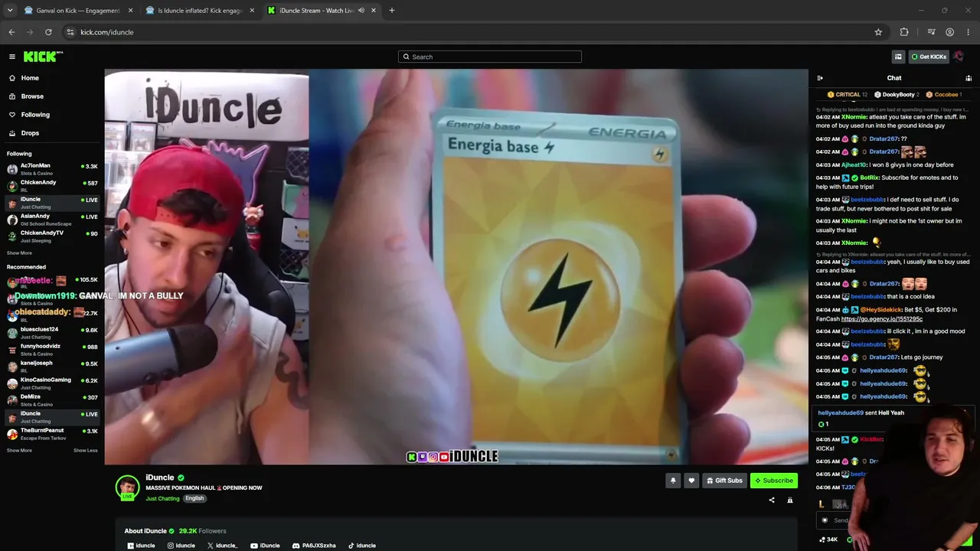
Task: Open the Just Chatting category link
Action: 162,499
